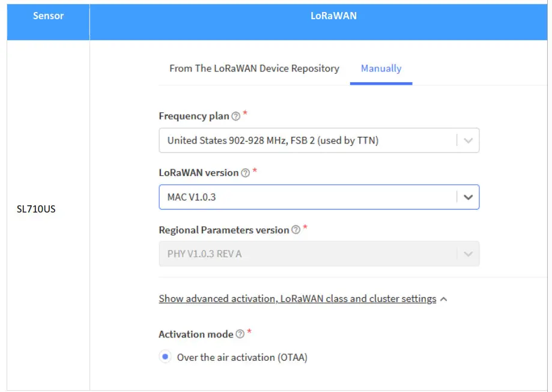Open the MAC V1.0.3 version dropdown
This screenshot has height=392, width=552.
[306, 197]
